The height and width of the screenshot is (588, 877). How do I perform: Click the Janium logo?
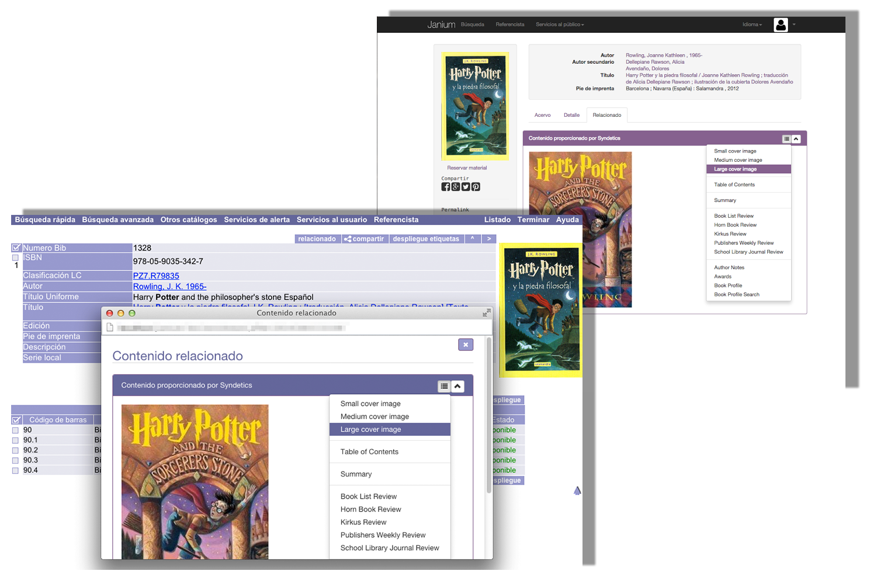tap(441, 25)
